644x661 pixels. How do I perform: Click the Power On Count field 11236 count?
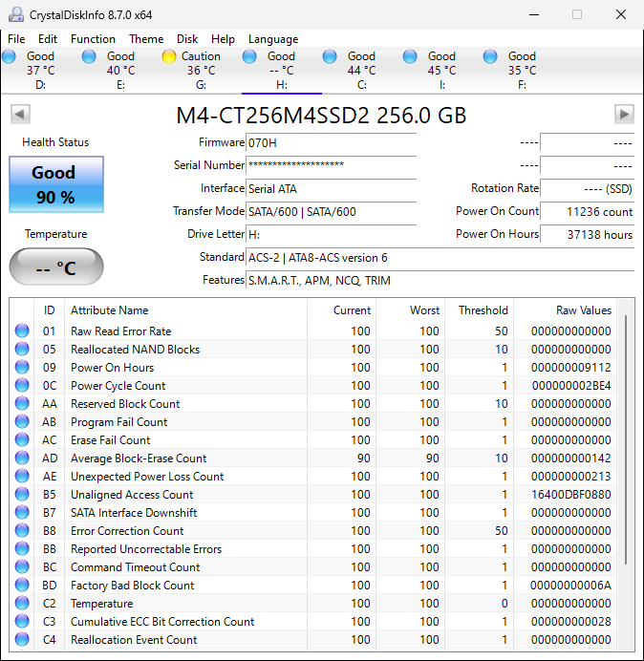click(x=587, y=211)
